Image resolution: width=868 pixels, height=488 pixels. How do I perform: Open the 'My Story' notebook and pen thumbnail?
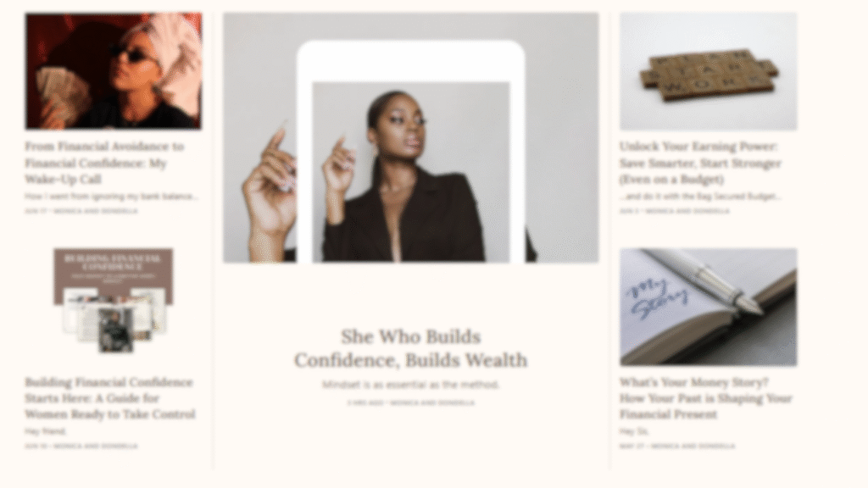click(x=709, y=307)
